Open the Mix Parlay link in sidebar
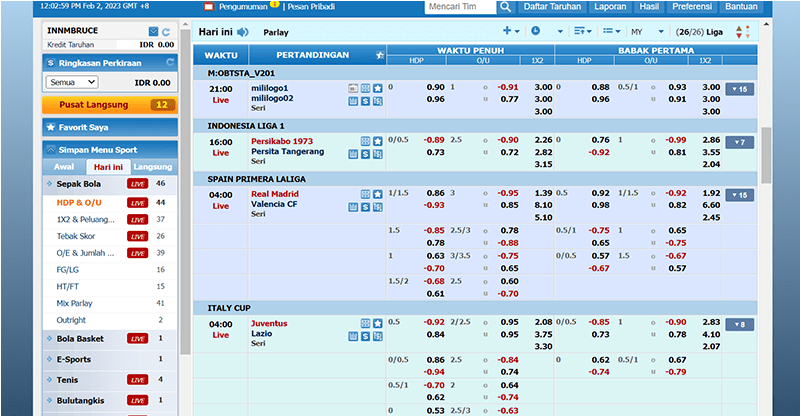 (75, 302)
